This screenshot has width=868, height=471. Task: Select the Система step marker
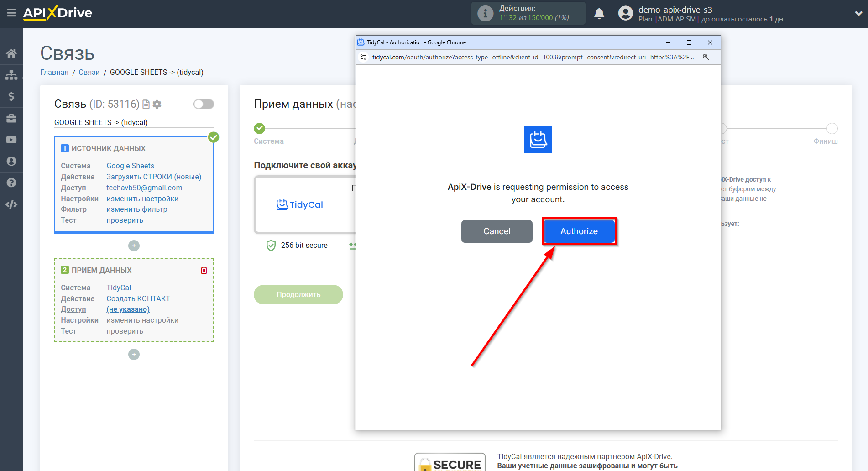259,128
